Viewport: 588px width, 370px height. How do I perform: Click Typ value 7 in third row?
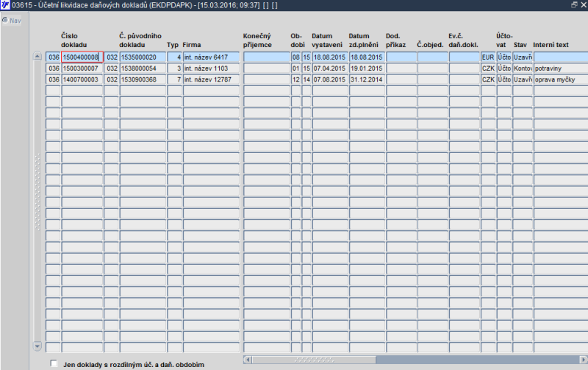pos(174,79)
